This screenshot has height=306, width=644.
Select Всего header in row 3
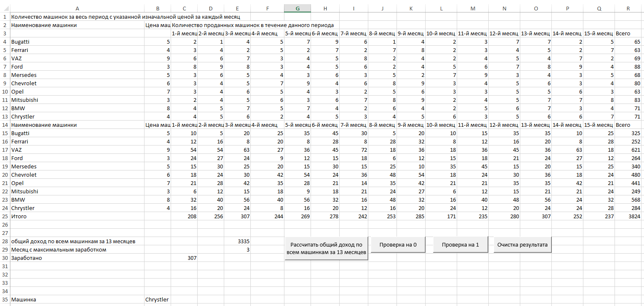pos(629,33)
